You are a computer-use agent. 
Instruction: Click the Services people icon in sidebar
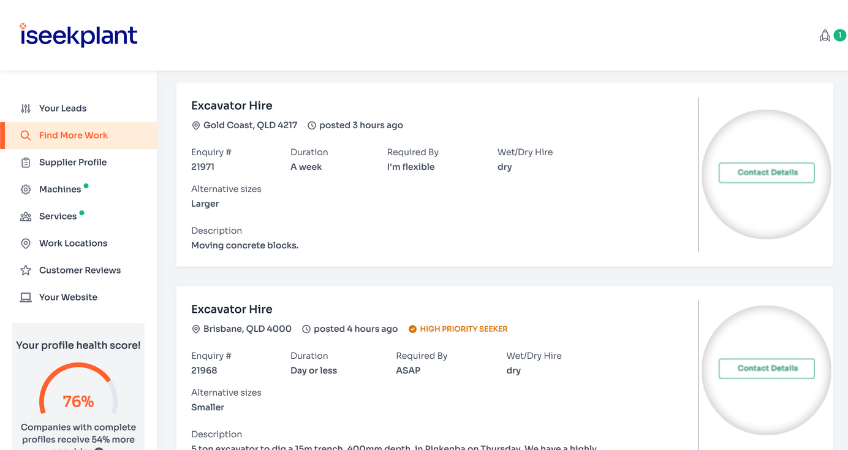pyautogui.click(x=25, y=216)
